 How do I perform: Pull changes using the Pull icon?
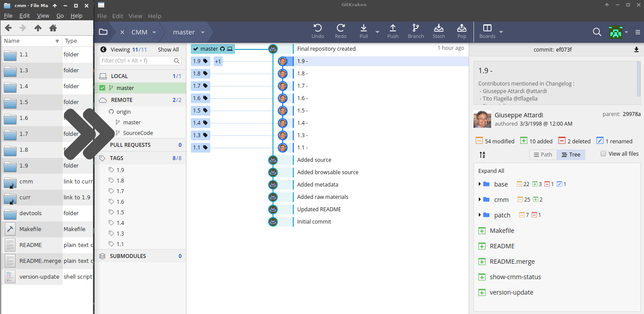(x=364, y=28)
